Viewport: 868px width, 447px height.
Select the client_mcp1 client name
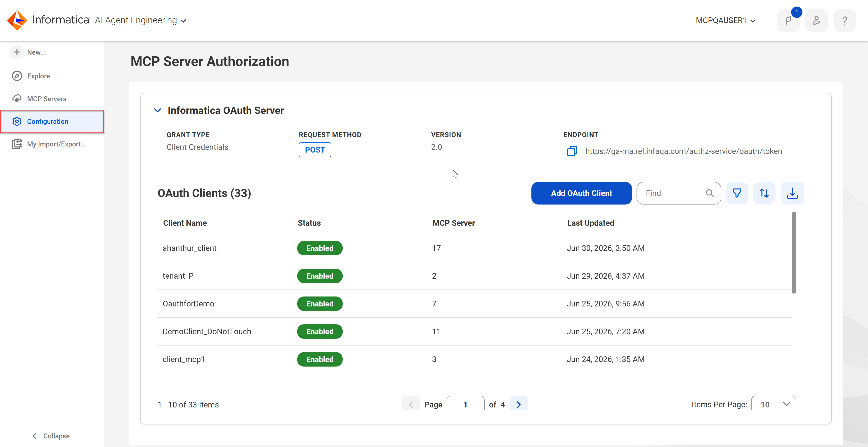[x=184, y=359]
